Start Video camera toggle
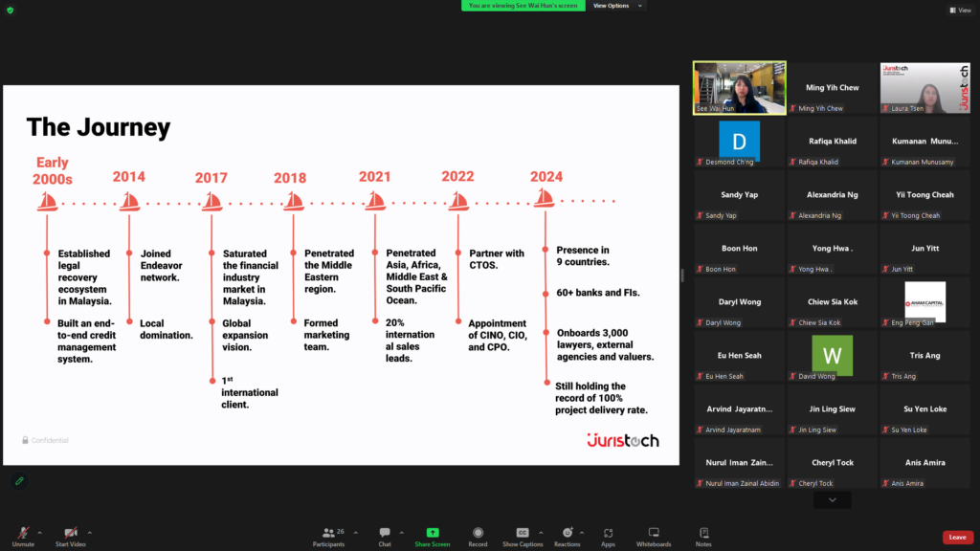Image resolution: width=980 pixels, height=551 pixels. tap(71, 537)
